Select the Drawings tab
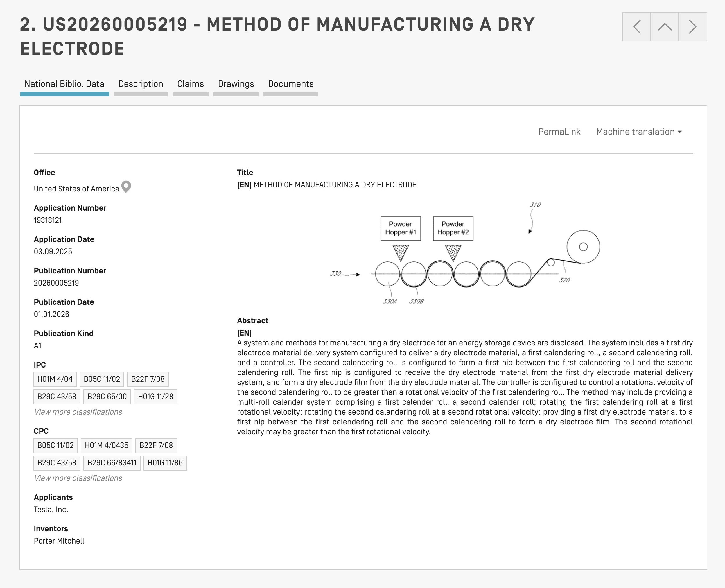 pos(236,84)
